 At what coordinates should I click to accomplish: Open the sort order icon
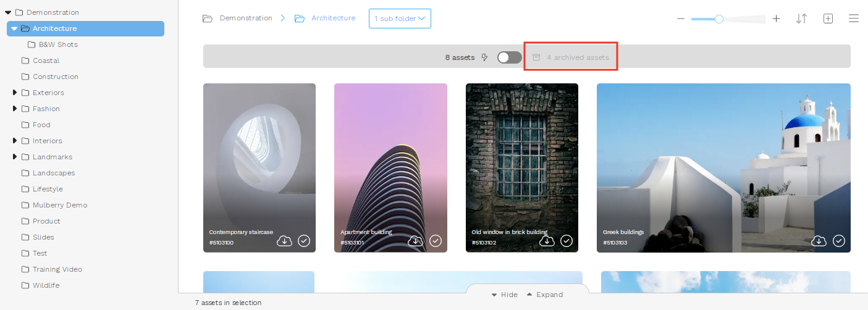coord(802,19)
